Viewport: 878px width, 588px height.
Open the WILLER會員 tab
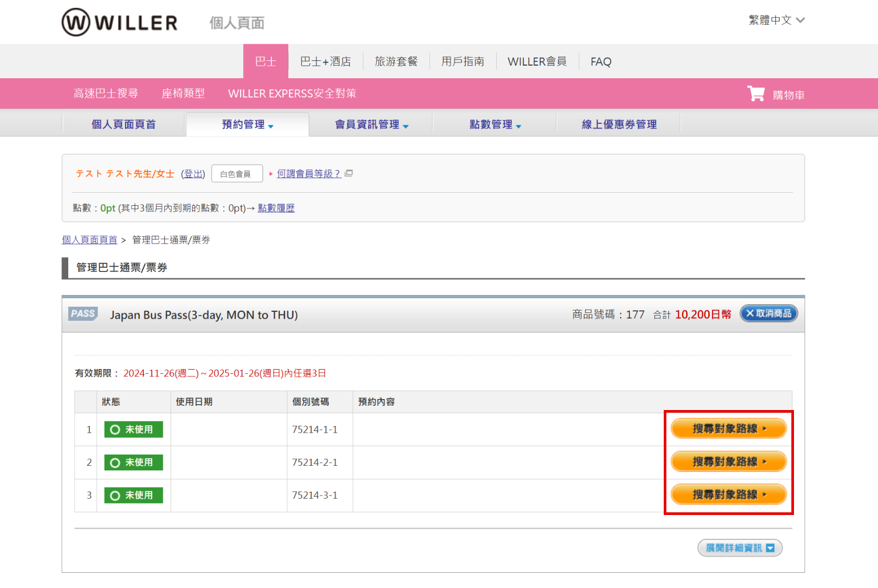(537, 61)
